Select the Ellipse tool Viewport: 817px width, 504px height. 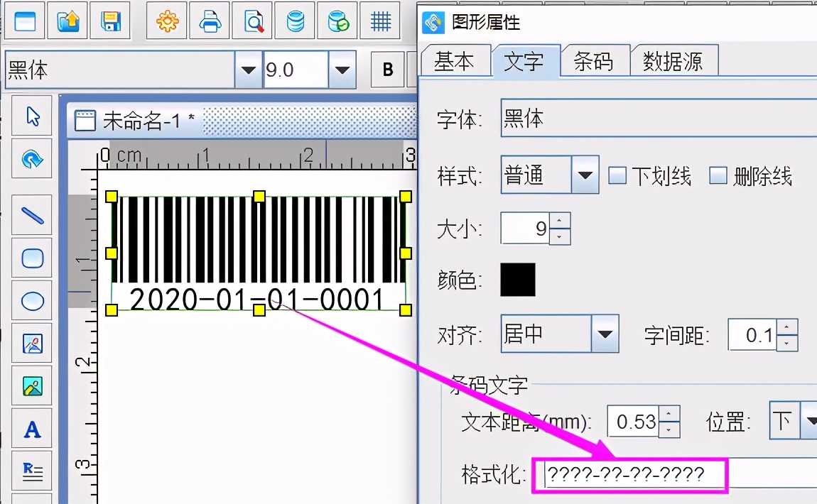coord(31,300)
